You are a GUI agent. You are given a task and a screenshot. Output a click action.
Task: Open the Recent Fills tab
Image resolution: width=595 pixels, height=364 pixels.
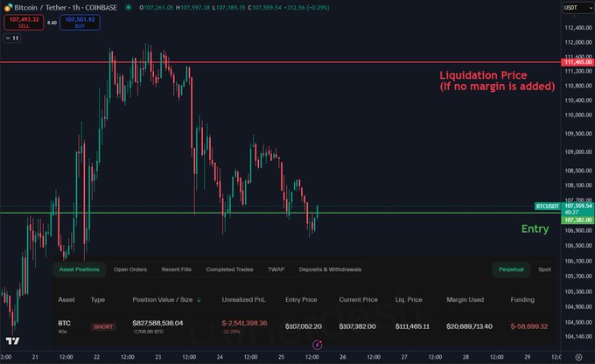pyautogui.click(x=177, y=269)
